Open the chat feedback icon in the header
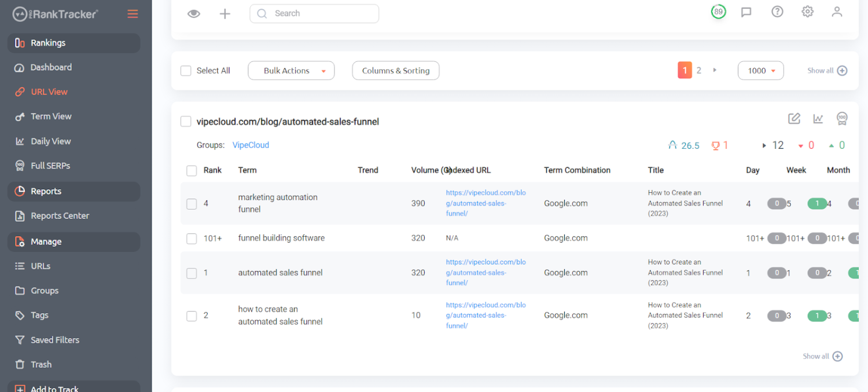The width and height of the screenshot is (868, 392). (746, 12)
